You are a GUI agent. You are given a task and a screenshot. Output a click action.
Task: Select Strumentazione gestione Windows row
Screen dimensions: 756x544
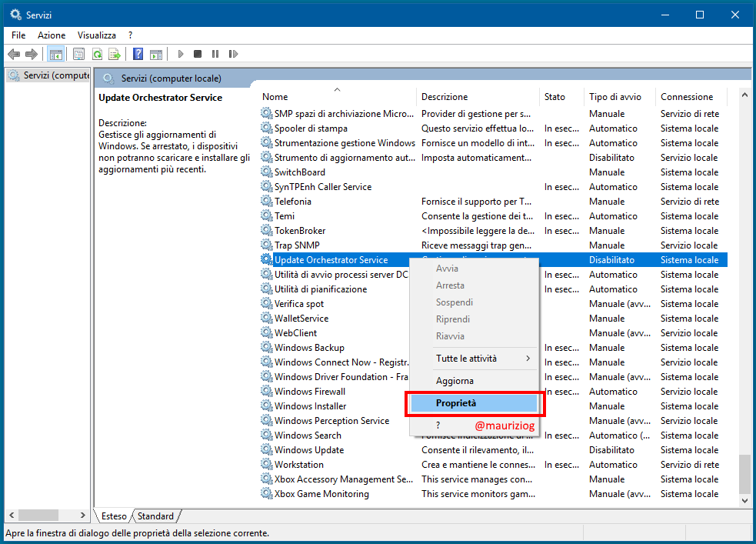pyautogui.click(x=493, y=142)
